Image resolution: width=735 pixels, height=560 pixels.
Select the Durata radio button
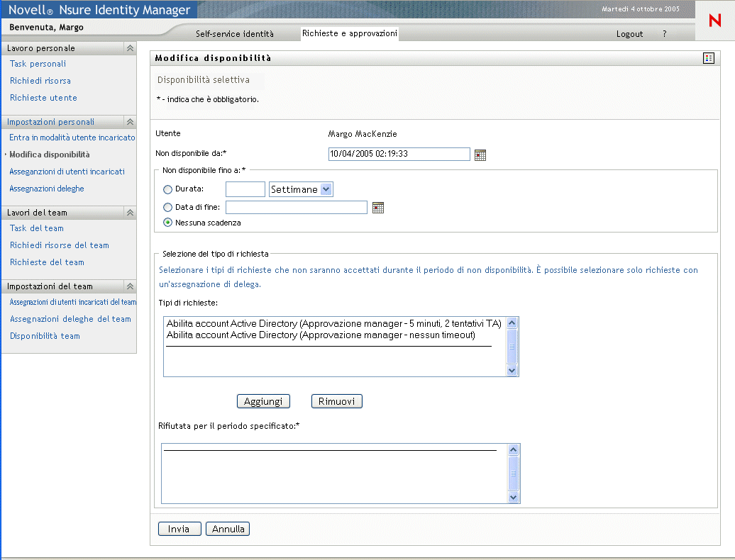tap(168, 189)
